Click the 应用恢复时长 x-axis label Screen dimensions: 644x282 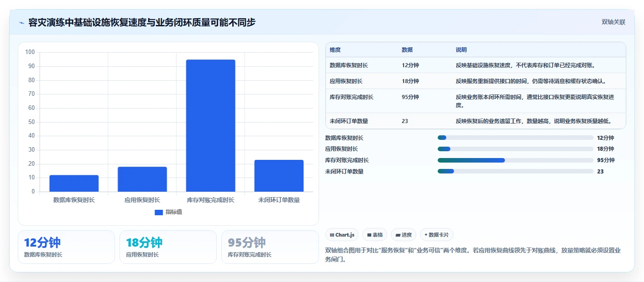point(142,200)
